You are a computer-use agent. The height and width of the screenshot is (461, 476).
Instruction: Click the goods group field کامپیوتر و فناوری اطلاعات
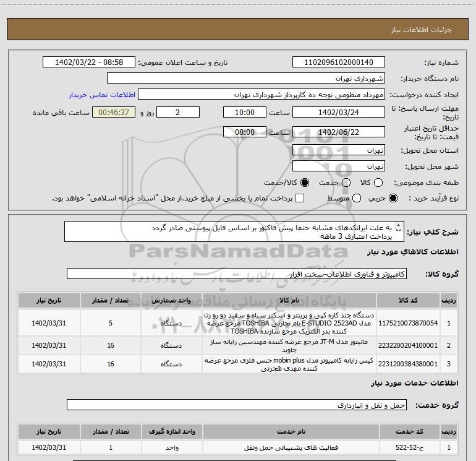click(237, 274)
